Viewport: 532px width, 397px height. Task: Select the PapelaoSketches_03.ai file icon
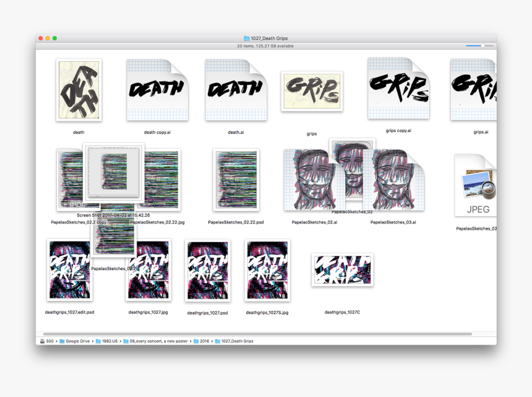(393, 180)
